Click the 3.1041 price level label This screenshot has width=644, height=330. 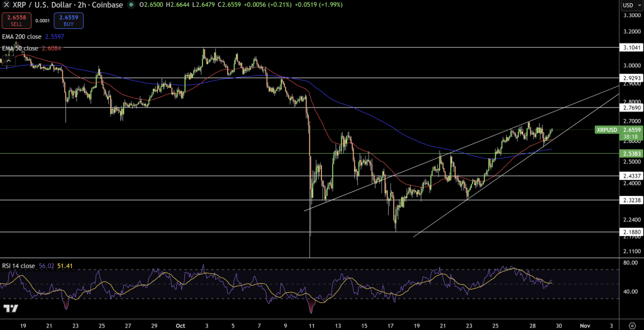pyautogui.click(x=631, y=48)
